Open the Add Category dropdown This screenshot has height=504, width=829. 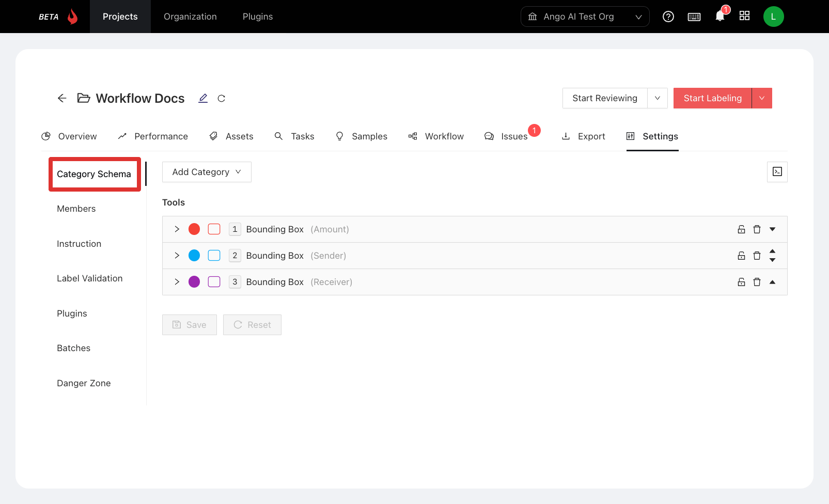click(207, 172)
